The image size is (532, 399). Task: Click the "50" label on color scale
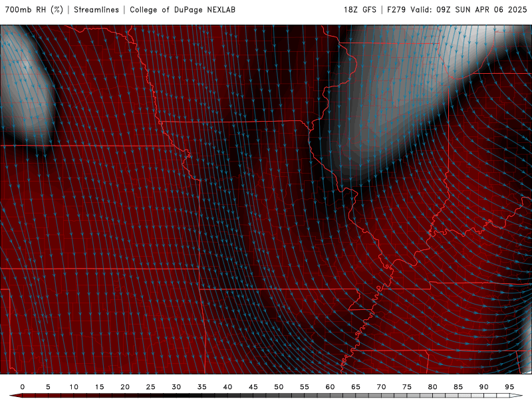click(279, 387)
